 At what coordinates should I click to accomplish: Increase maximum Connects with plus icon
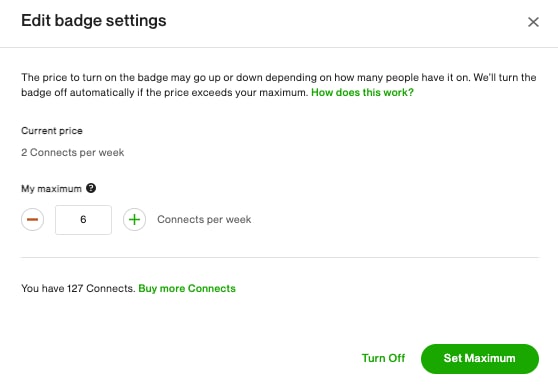pyautogui.click(x=134, y=220)
